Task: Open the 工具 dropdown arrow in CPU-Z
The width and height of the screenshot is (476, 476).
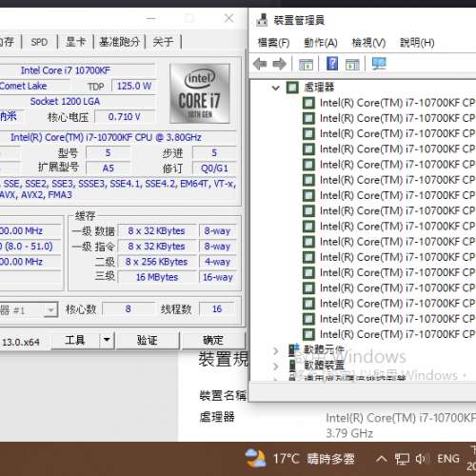Action: click(107, 341)
